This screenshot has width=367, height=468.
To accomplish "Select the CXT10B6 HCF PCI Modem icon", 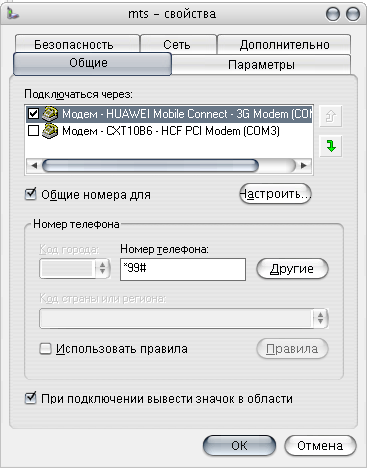I will (50, 131).
